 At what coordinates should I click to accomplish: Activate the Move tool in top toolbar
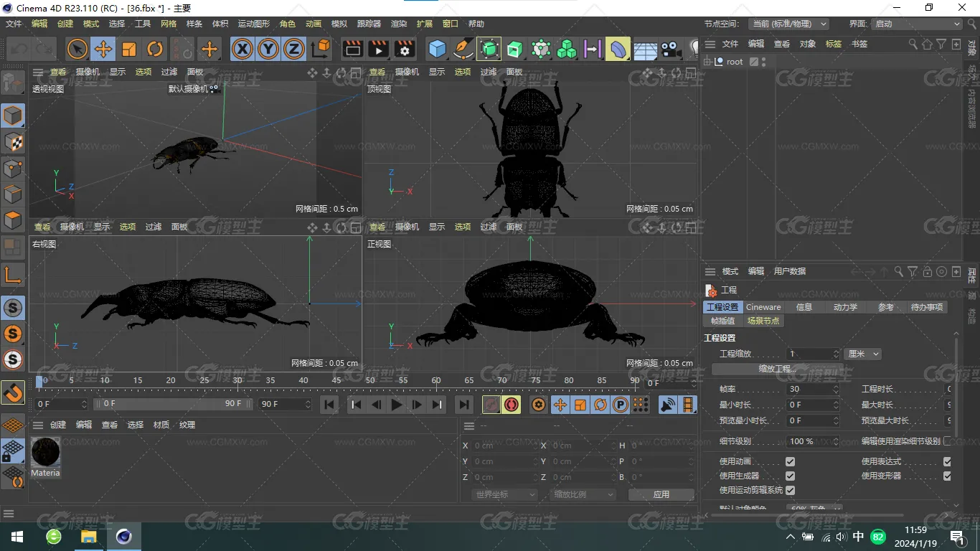pos(103,49)
